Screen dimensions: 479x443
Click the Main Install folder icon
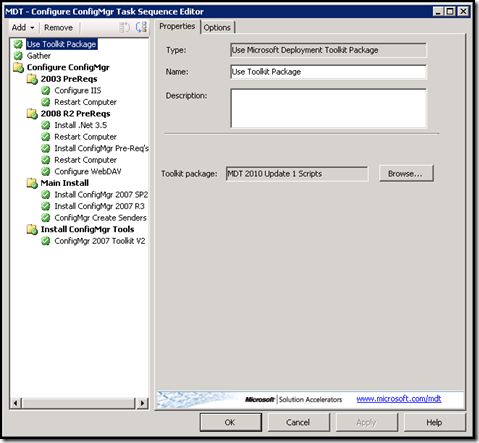(x=32, y=183)
